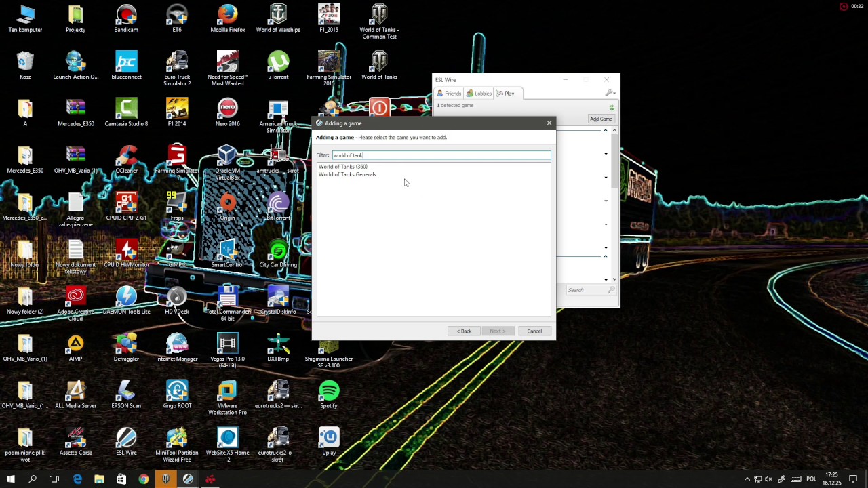868x488 pixels.
Task: Open Google Chrome from the taskbar
Action: click(143, 479)
